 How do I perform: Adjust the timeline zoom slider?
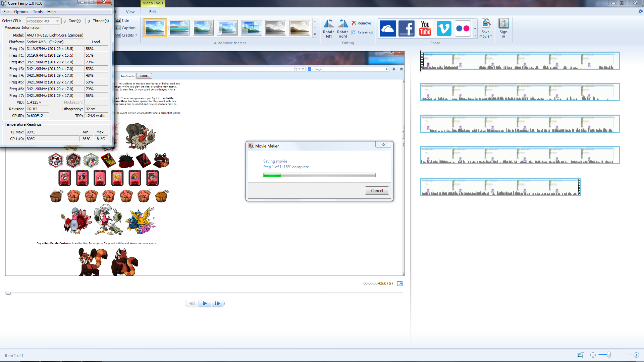609,355
